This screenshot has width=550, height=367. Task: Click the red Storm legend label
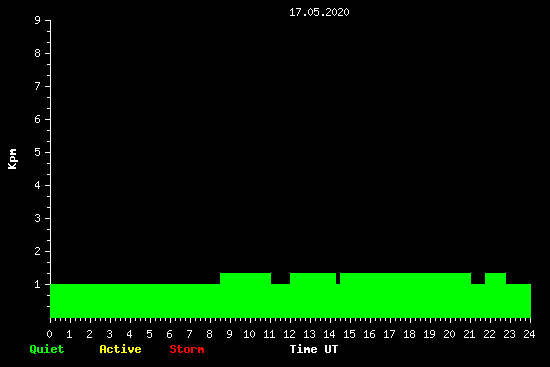[187, 349]
